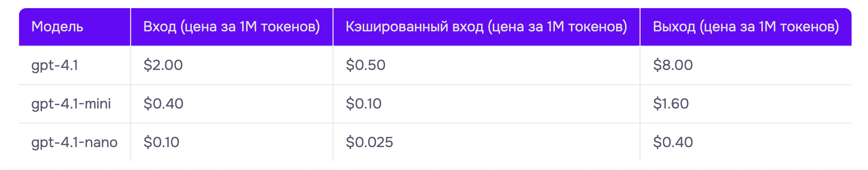This screenshot has height=170, width=868.
Task: Select the Вход price column header
Action: 232,27
